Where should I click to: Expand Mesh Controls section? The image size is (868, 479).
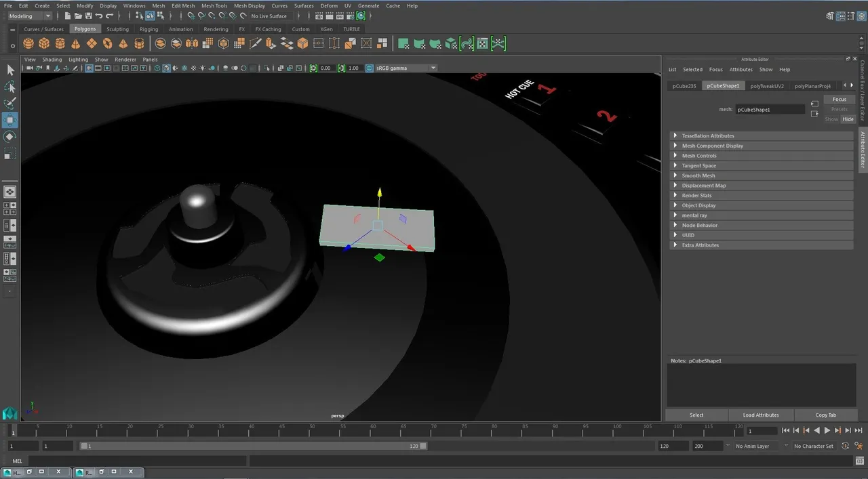pos(761,156)
